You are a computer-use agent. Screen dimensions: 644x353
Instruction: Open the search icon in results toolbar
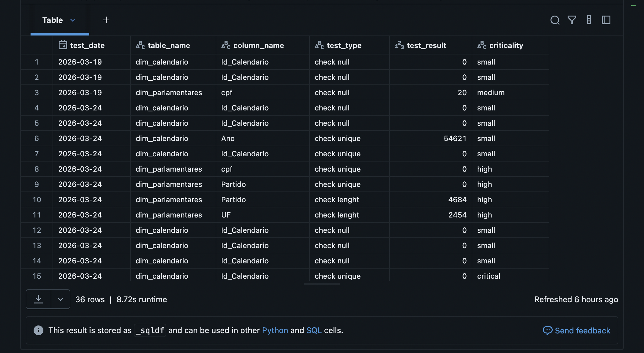coord(555,20)
